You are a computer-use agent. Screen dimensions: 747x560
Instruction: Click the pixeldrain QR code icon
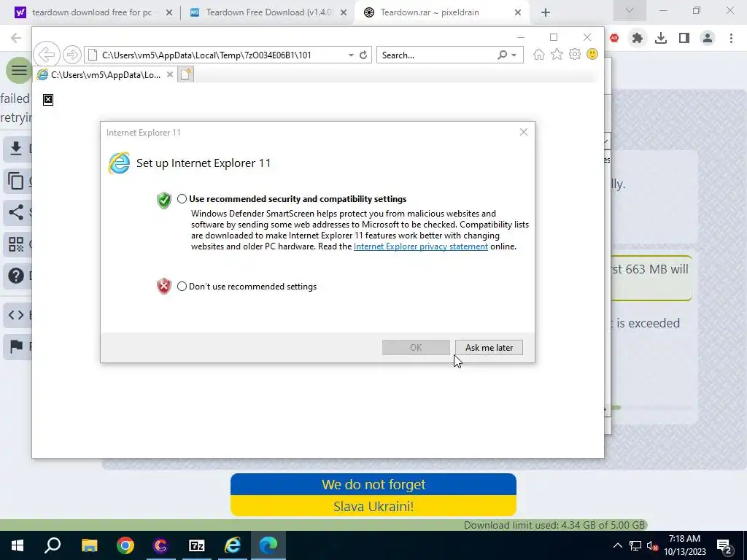tap(16, 245)
